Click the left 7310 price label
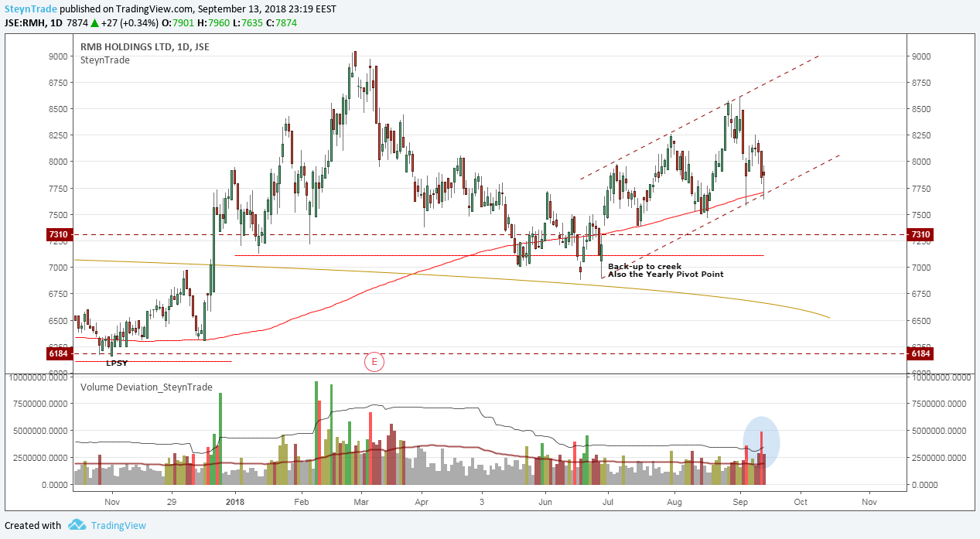This screenshot has width=980, height=539. point(60,234)
